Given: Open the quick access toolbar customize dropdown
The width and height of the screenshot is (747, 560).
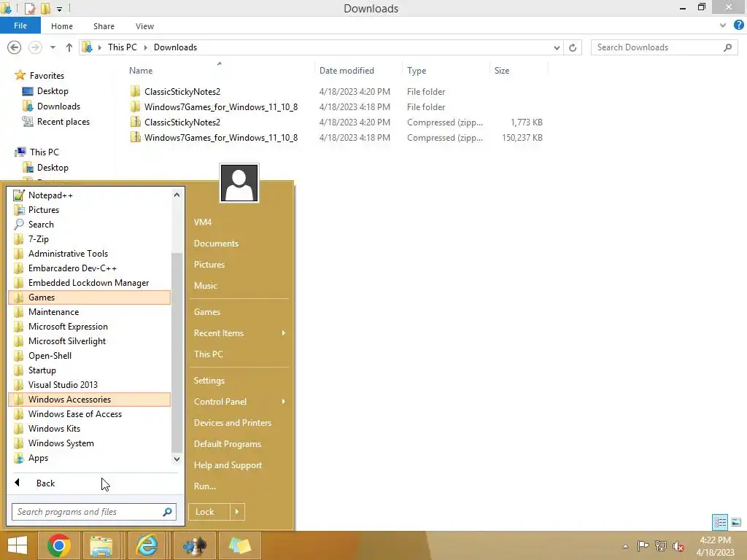Looking at the screenshot, I should pyautogui.click(x=59, y=9).
